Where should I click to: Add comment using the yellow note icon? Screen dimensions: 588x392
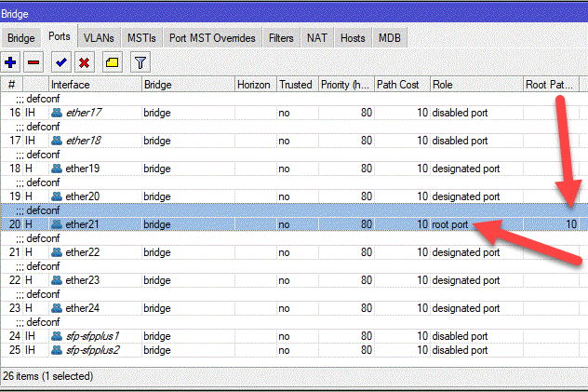click(x=113, y=62)
